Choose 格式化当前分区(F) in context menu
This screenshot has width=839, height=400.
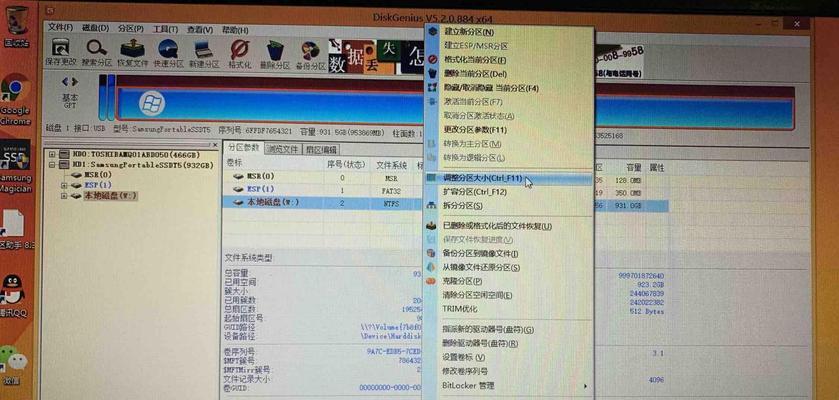coord(475,60)
